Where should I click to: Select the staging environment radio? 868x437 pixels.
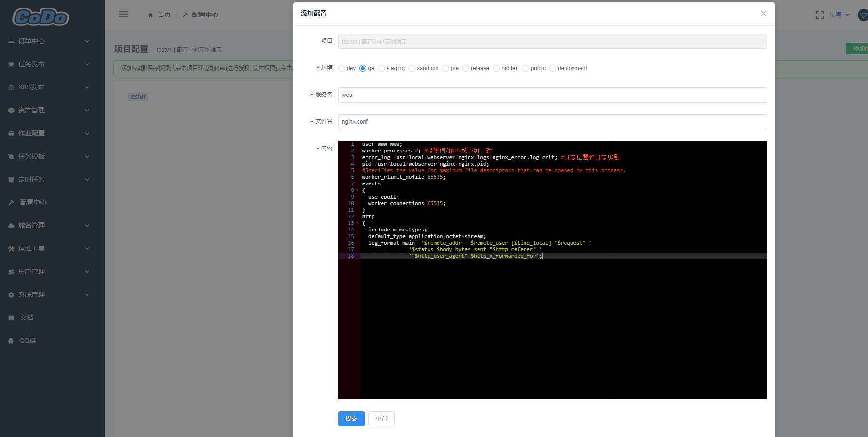[x=382, y=68]
